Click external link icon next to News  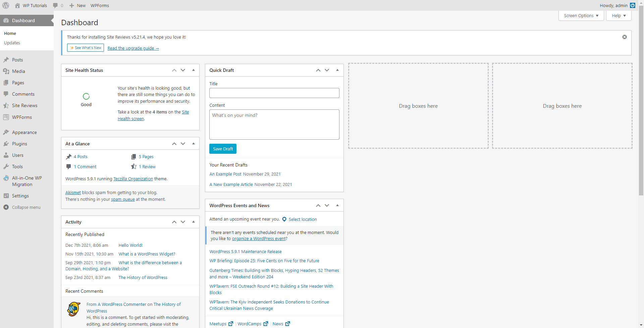coord(287,324)
